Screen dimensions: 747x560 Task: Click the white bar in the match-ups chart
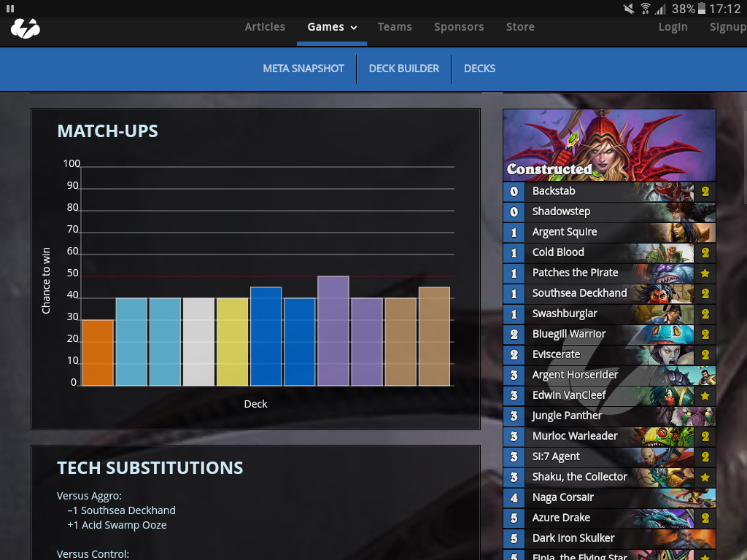click(198, 342)
